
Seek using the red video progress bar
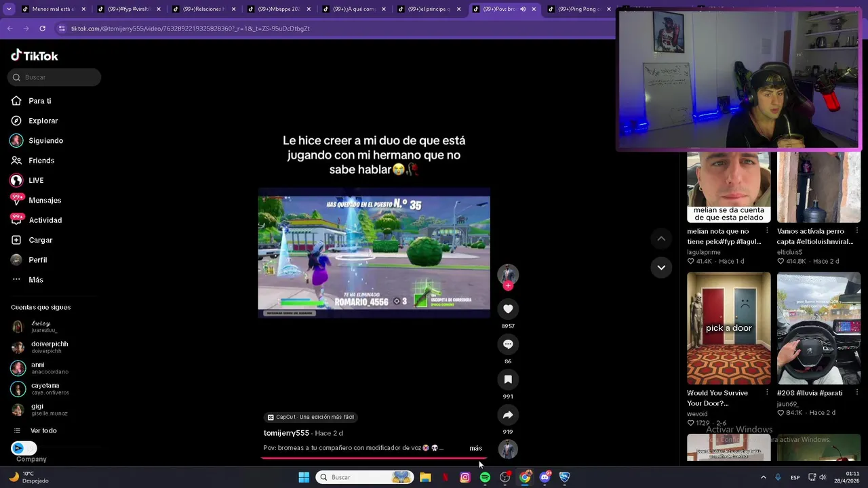coord(374,457)
